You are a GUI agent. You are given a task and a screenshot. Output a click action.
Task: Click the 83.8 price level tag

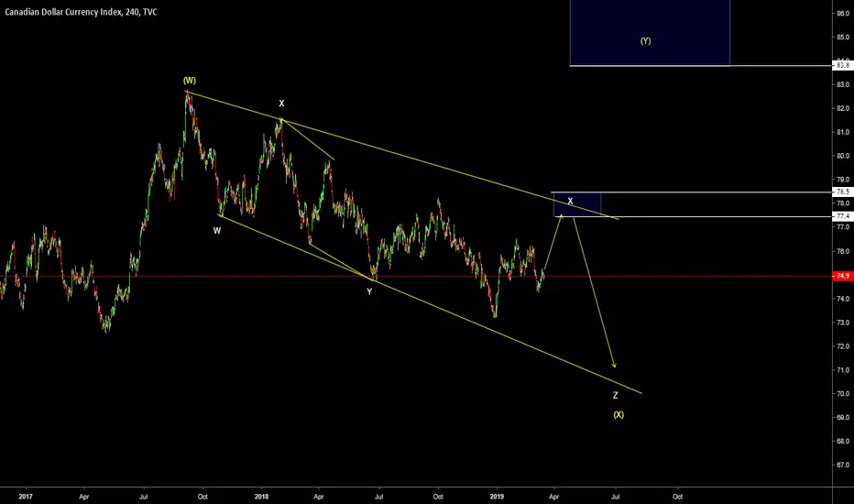843,65
